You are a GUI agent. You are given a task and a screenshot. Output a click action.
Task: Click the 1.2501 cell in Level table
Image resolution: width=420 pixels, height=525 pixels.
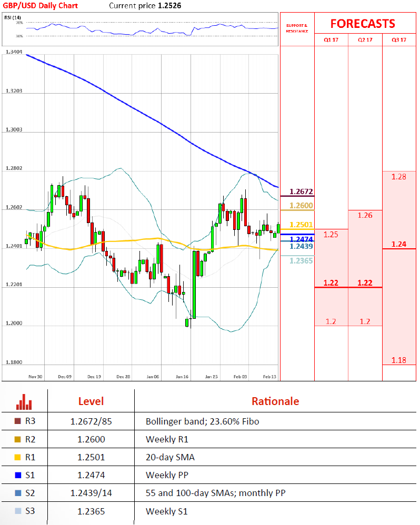[91, 457]
